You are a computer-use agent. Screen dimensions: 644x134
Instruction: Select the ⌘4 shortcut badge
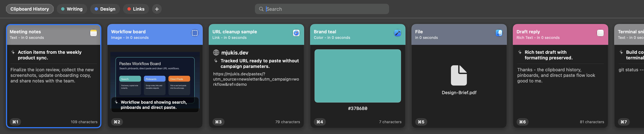[320, 122]
